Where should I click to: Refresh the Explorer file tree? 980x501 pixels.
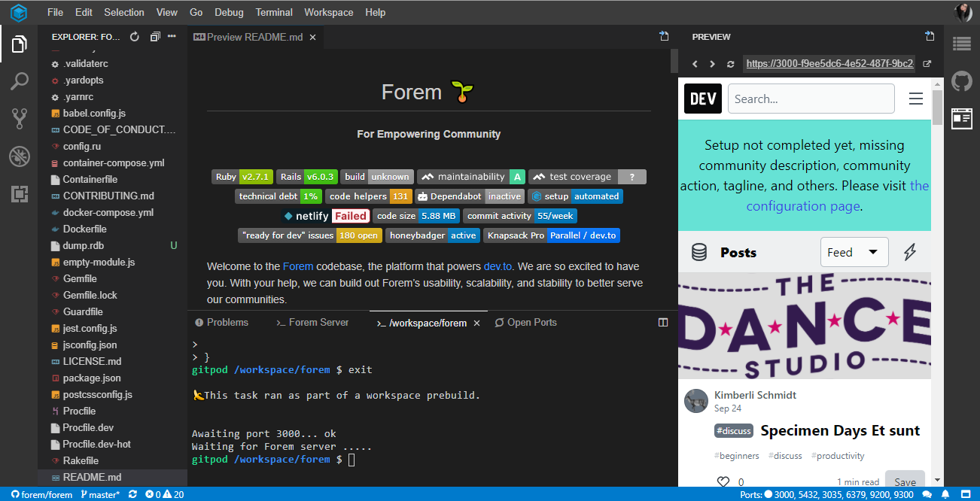point(135,36)
